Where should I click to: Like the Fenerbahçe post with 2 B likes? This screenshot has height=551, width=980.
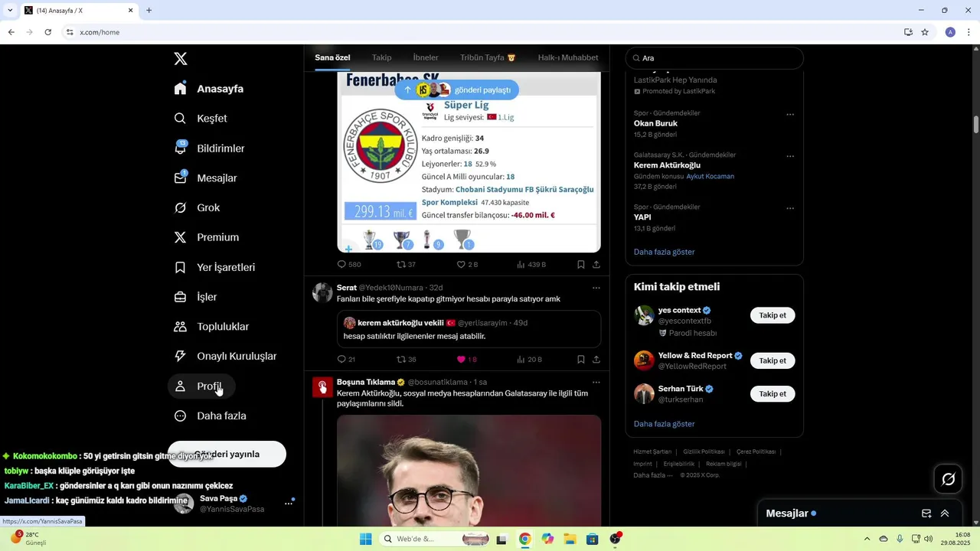coord(461,265)
